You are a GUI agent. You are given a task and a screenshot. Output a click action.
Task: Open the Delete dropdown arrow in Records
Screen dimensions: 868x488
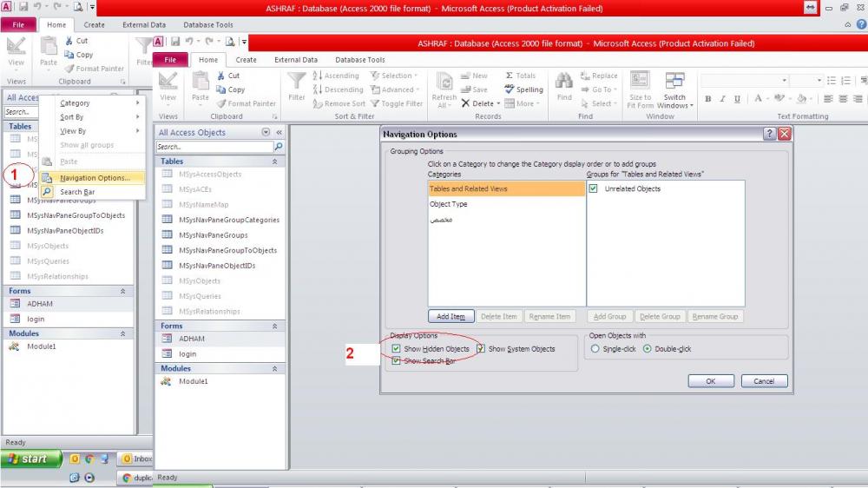click(498, 103)
